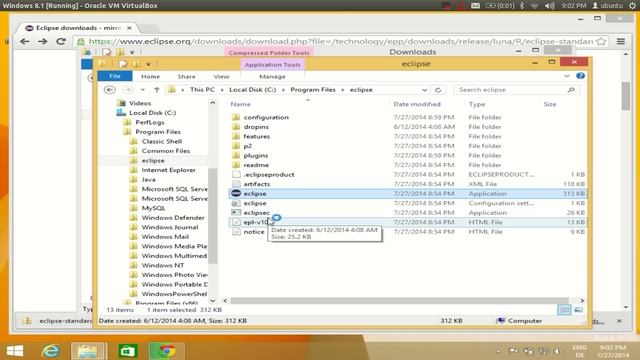Select Java in the navigation tree
Screen dimensions: 640x360
coord(149,180)
